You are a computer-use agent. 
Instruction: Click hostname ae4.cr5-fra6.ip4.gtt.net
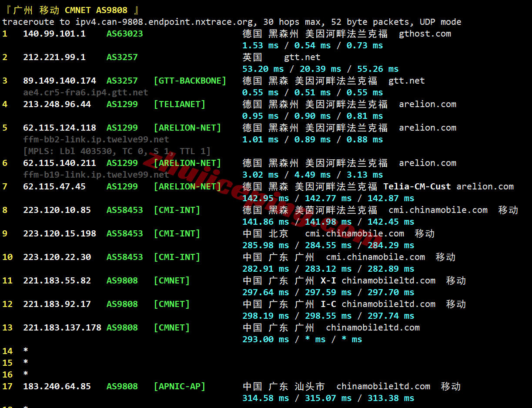(x=86, y=92)
